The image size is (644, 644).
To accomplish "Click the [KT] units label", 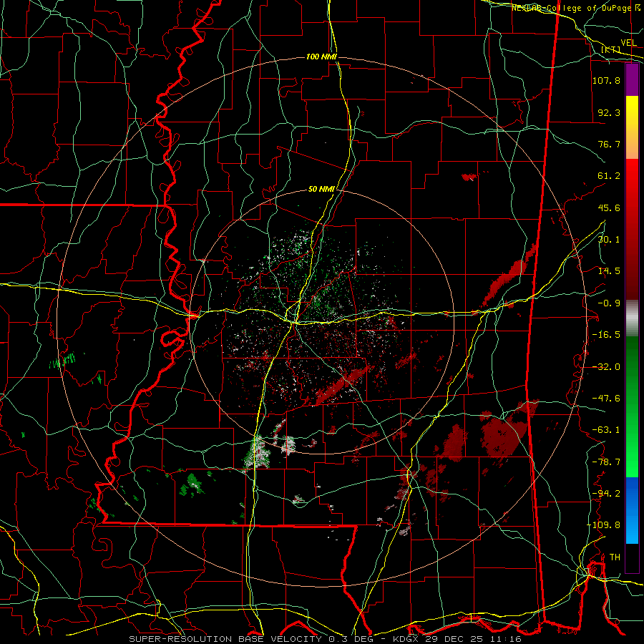I will (611, 49).
